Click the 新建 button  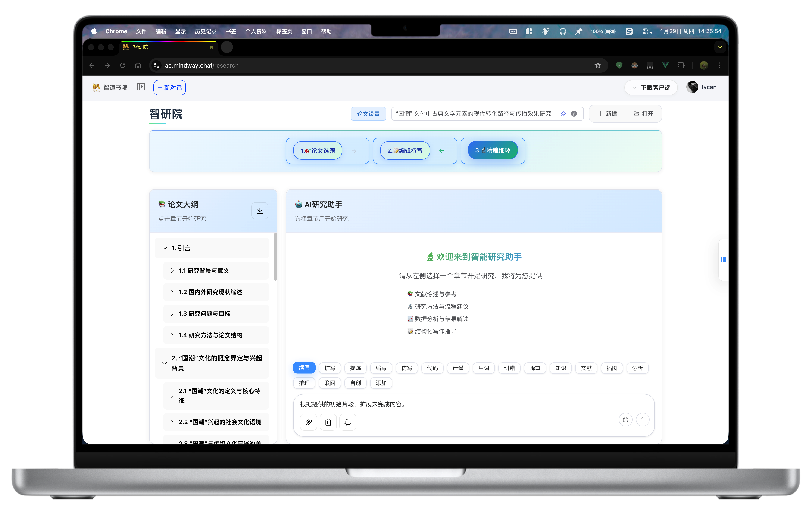coord(607,114)
